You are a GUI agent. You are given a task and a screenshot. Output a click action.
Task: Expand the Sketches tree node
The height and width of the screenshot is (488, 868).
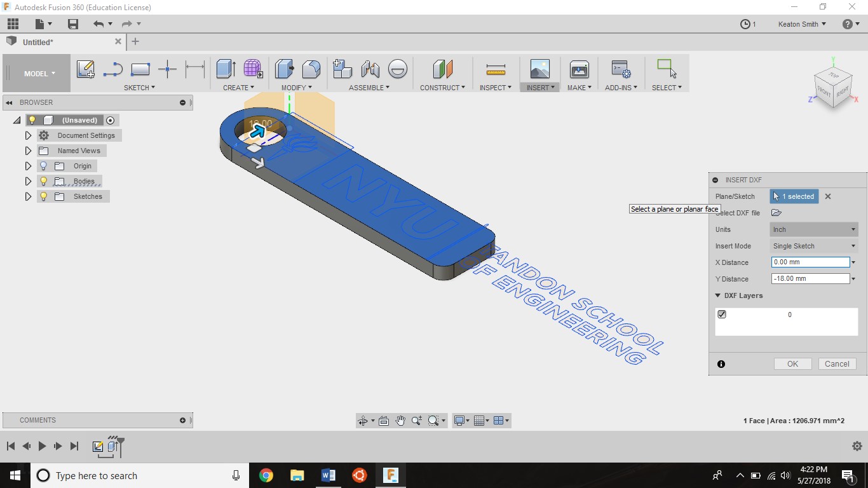click(28, 196)
